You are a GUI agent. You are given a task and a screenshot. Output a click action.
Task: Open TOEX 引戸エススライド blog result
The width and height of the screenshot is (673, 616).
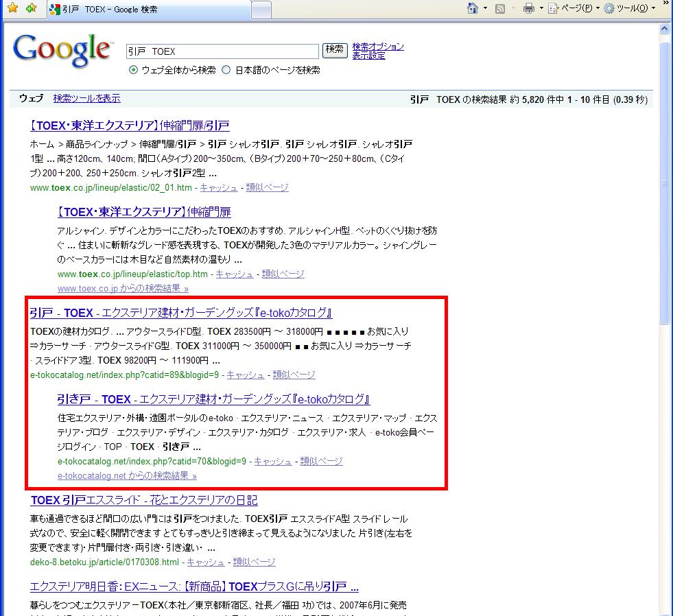coord(144,500)
